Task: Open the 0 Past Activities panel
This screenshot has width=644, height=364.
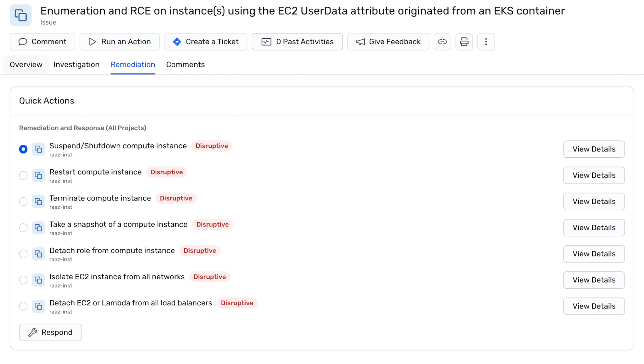Action: click(x=297, y=42)
